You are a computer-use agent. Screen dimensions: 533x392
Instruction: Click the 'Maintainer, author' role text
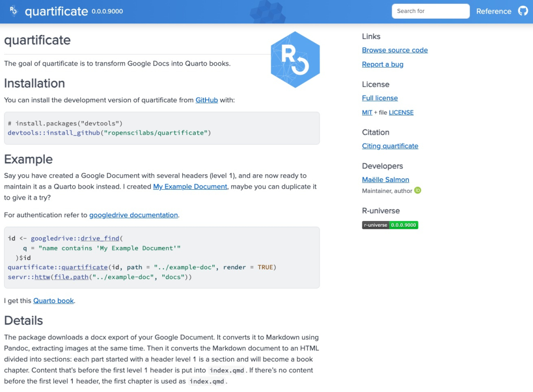pos(387,191)
